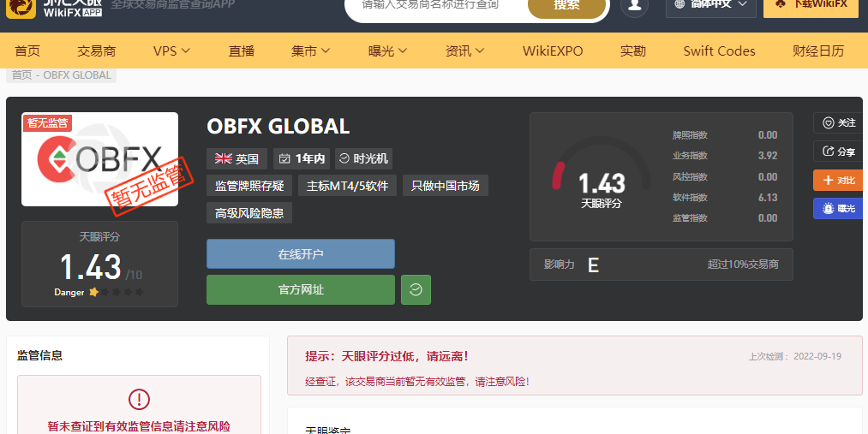
Task: Select the 提示：天眼评分过低 warning heading
Action: pos(387,356)
